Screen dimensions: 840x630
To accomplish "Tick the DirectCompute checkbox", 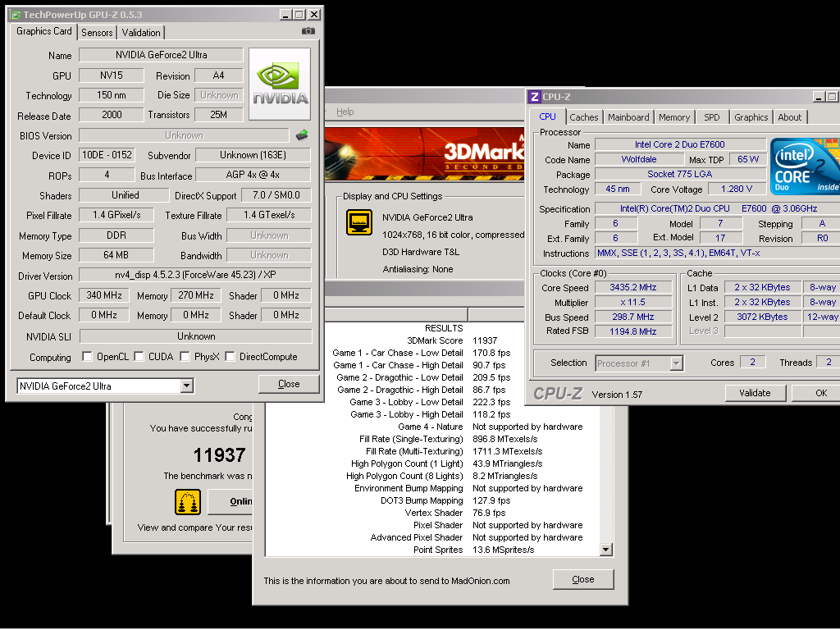I will (230, 356).
